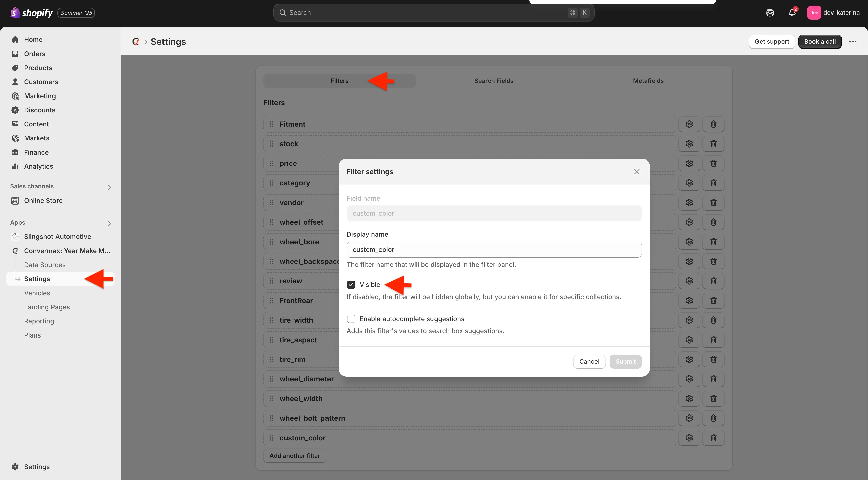Viewport: 868px width, 480px height.
Task: Open gear settings for Fitment filter
Action: (689, 124)
